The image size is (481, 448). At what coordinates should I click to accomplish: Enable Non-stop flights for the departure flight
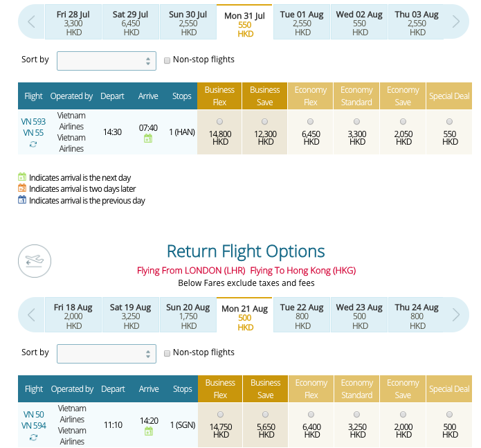coord(167,60)
